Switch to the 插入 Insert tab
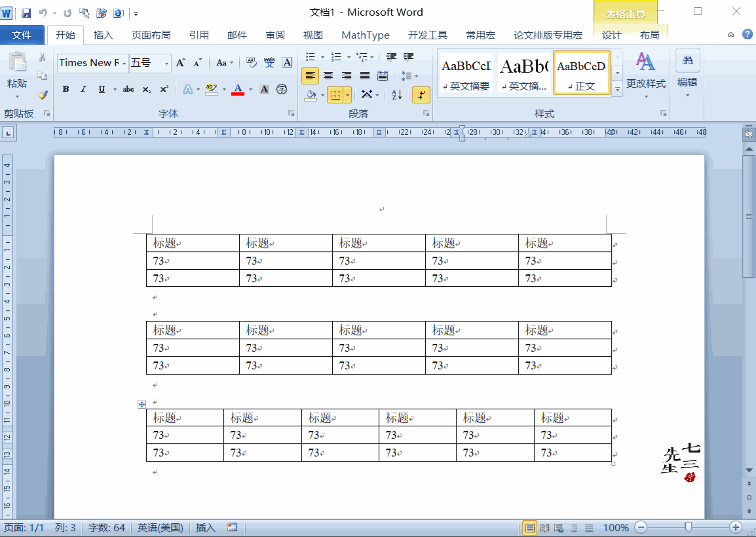This screenshot has height=537, width=756. (103, 35)
